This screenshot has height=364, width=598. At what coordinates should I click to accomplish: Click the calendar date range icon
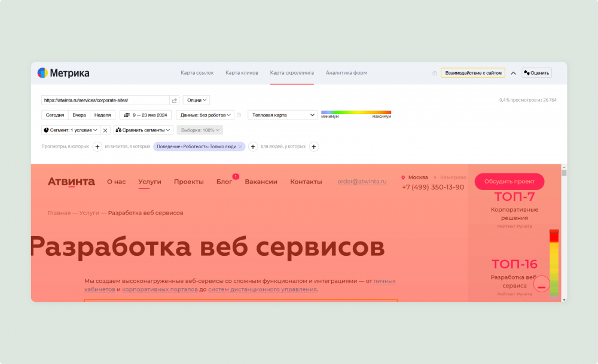(127, 115)
